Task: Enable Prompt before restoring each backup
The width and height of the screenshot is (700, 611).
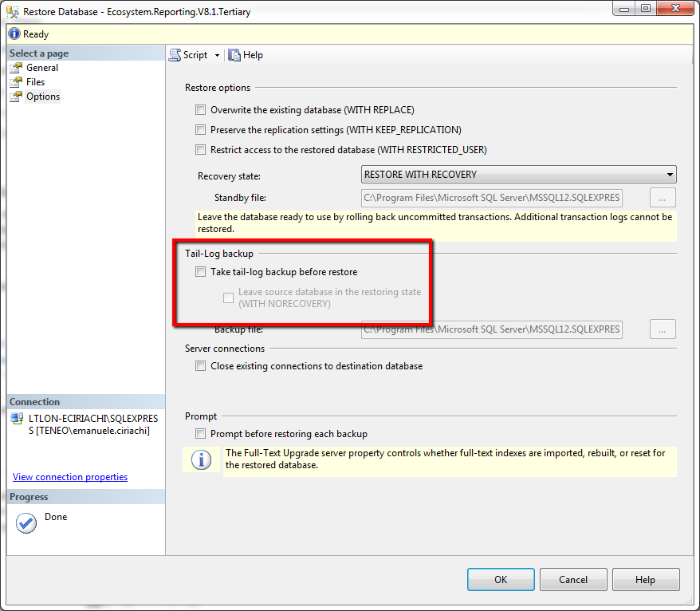Action: 200,434
